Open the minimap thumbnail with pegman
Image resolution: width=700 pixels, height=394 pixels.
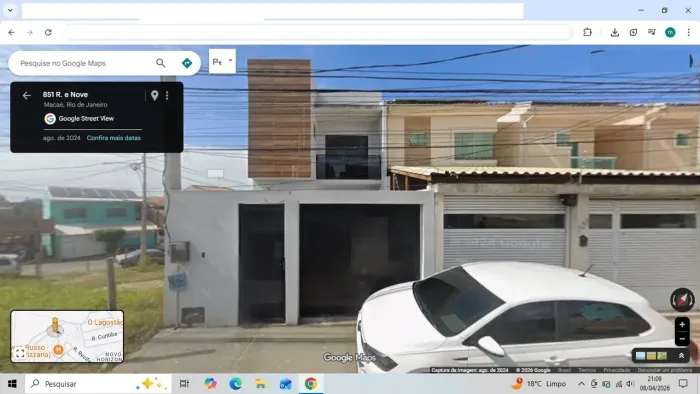tap(67, 336)
